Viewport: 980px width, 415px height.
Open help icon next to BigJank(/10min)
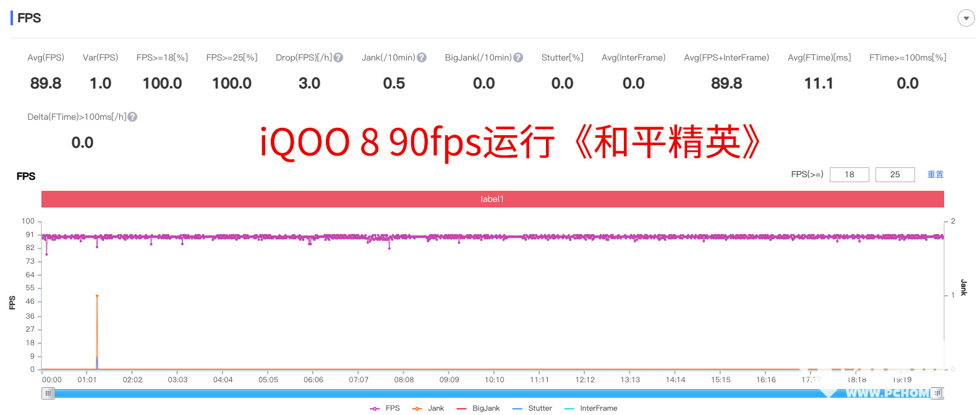518,57
